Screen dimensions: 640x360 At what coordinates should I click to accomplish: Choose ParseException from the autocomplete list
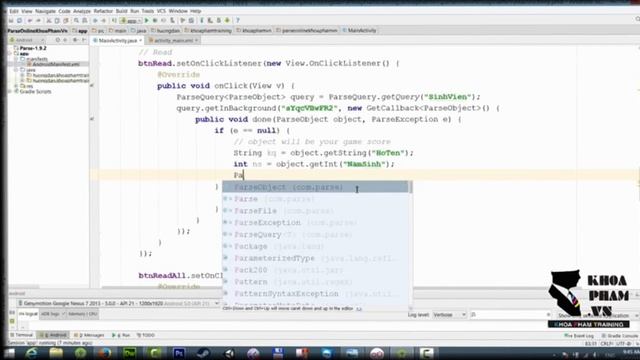[315, 222]
